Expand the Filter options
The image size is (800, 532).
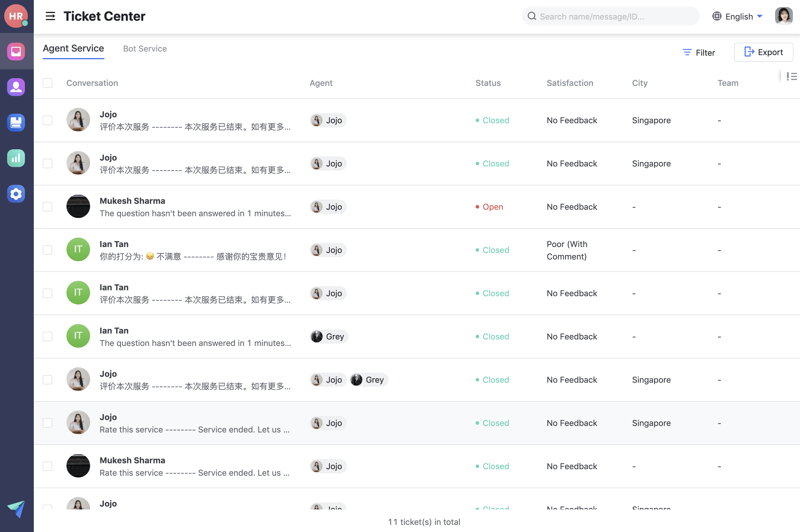tap(699, 53)
